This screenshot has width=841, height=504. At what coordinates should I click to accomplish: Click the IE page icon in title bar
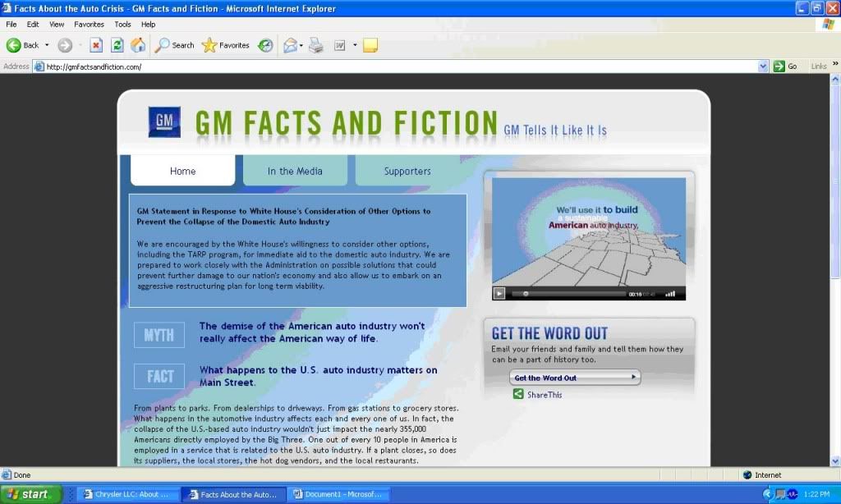[6, 8]
